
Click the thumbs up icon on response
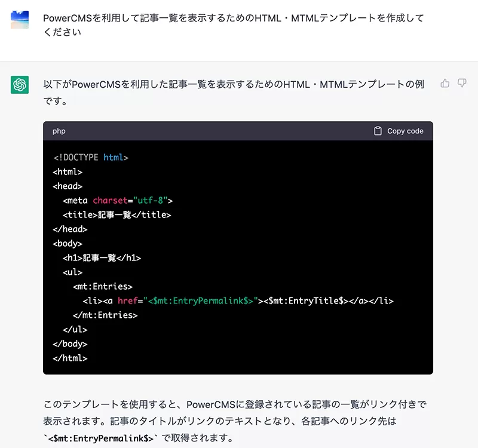(445, 83)
